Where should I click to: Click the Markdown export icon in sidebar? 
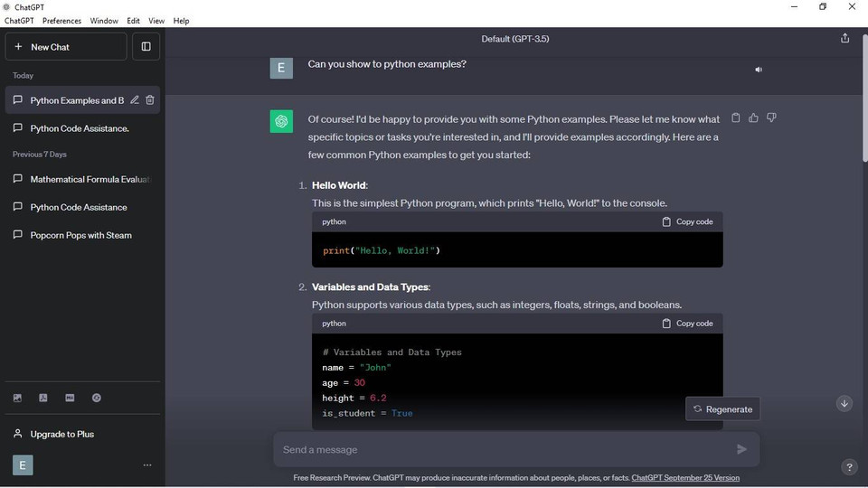(x=70, y=398)
